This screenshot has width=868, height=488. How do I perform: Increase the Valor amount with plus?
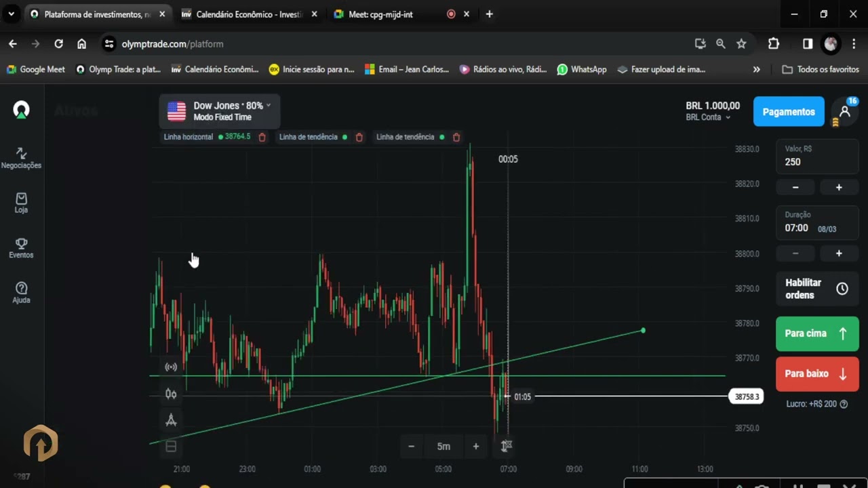(x=839, y=188)
